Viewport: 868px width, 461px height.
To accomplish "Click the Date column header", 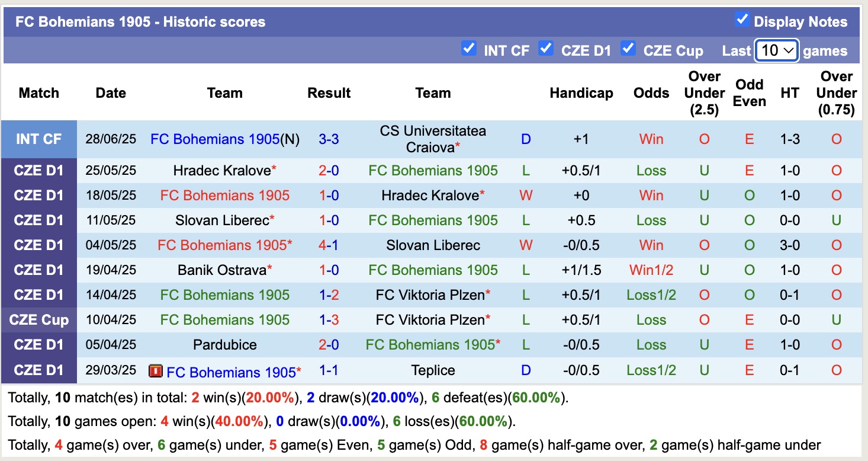I will [x=111, y=93].
